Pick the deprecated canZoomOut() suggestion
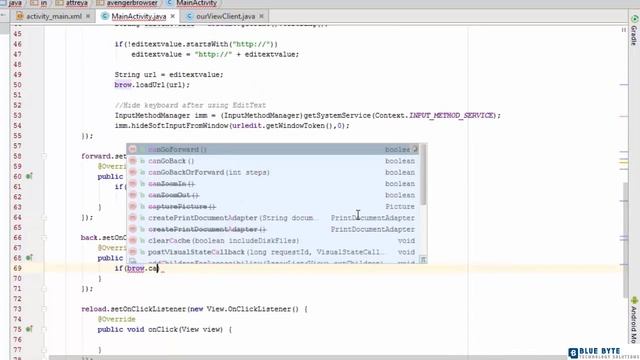The height and width of the screenshot is (360, 640). tap(273, 195)
